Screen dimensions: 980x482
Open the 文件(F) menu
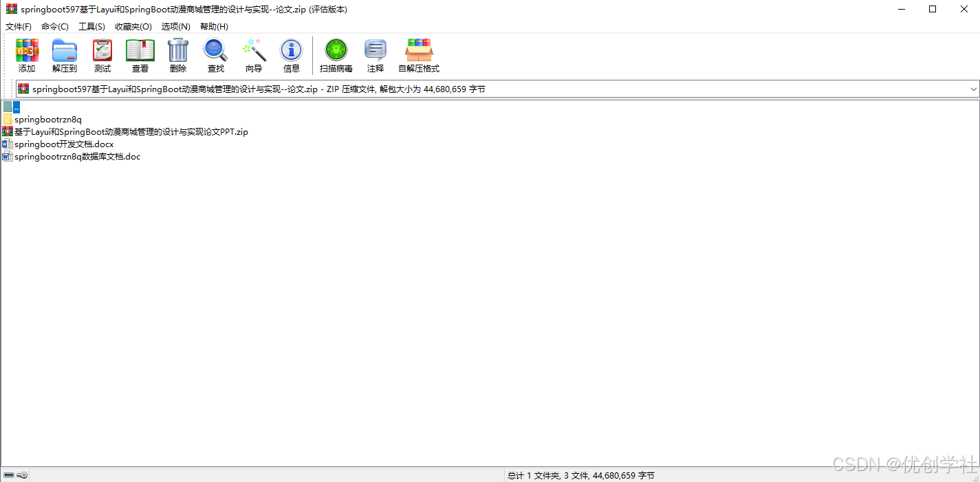(19, 26)
